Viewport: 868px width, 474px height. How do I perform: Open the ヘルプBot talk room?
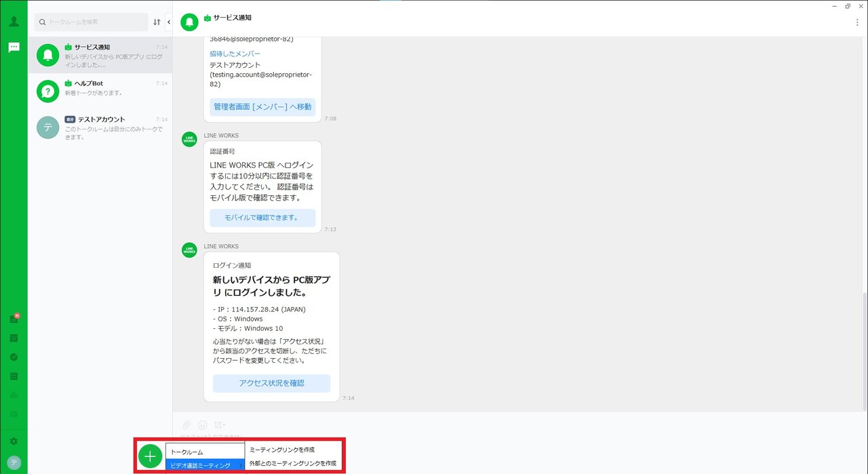(100, 91)
